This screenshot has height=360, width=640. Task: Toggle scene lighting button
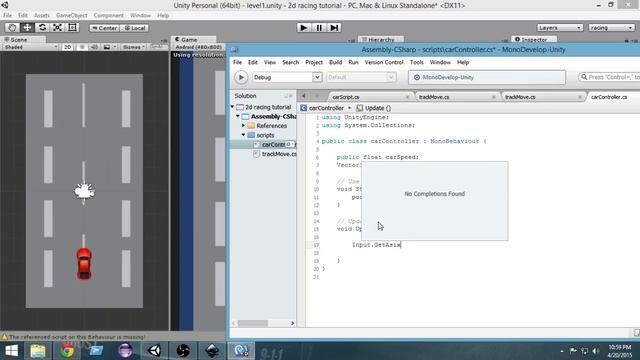82,47
